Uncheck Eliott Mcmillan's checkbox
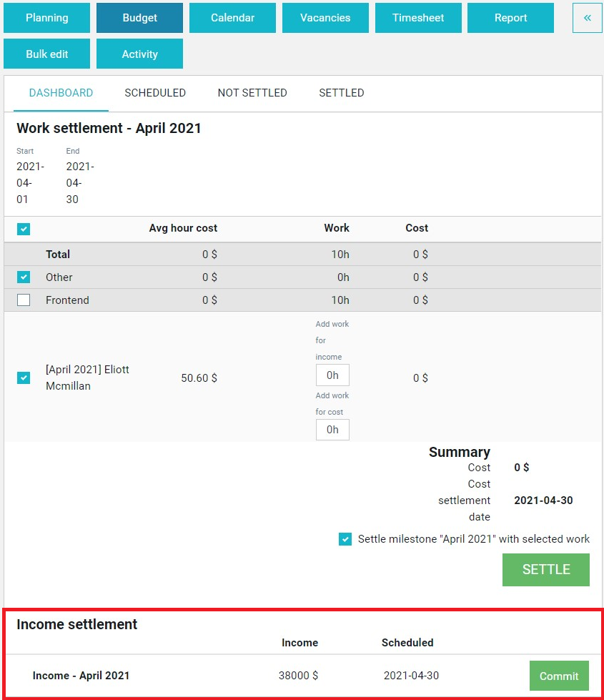 click(24, 378)
